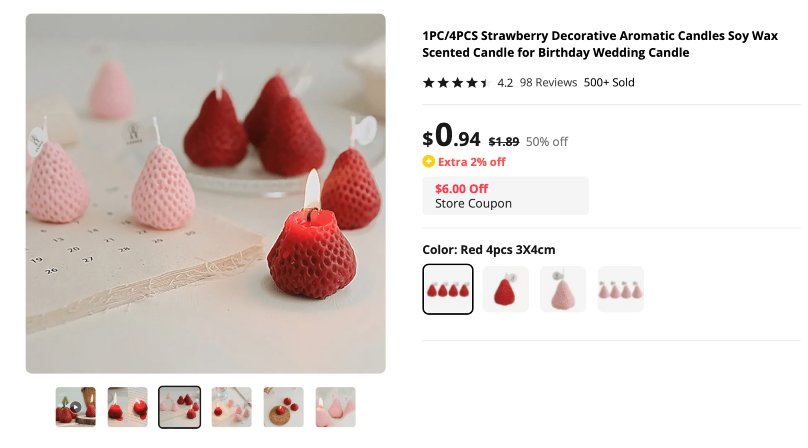Select the second thumbnail with lit red candles
The image size is (808, 448).
128,407
